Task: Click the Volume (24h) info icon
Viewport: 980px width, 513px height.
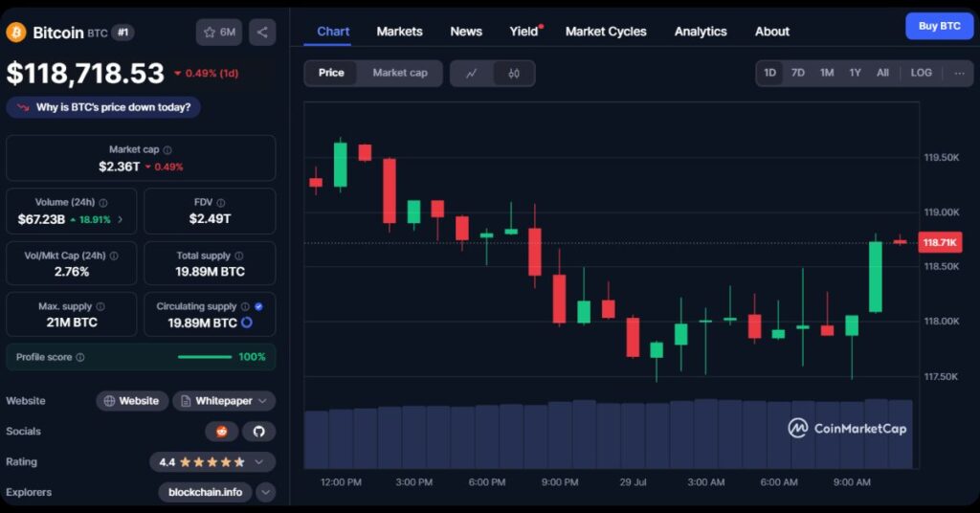Action: 103,203
